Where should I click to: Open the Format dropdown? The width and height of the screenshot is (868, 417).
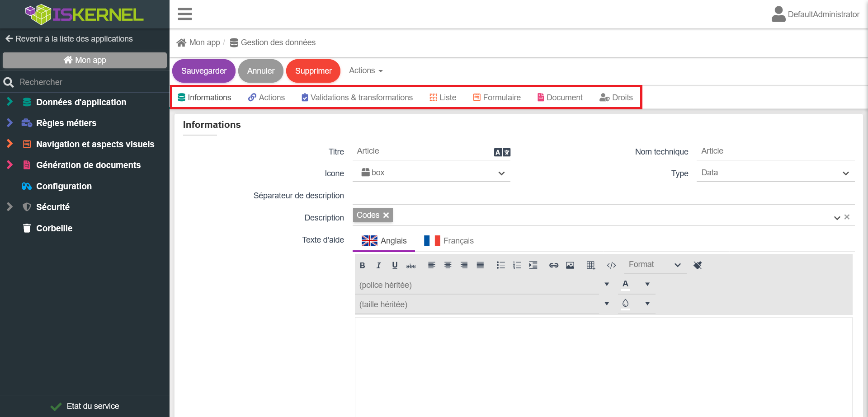(655, 265)
